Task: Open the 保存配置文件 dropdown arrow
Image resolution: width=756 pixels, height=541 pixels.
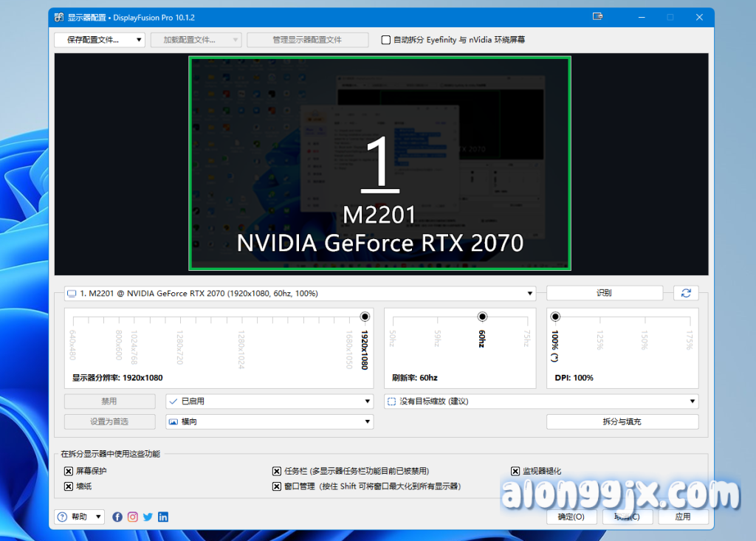Action: [x=140, y=40]
